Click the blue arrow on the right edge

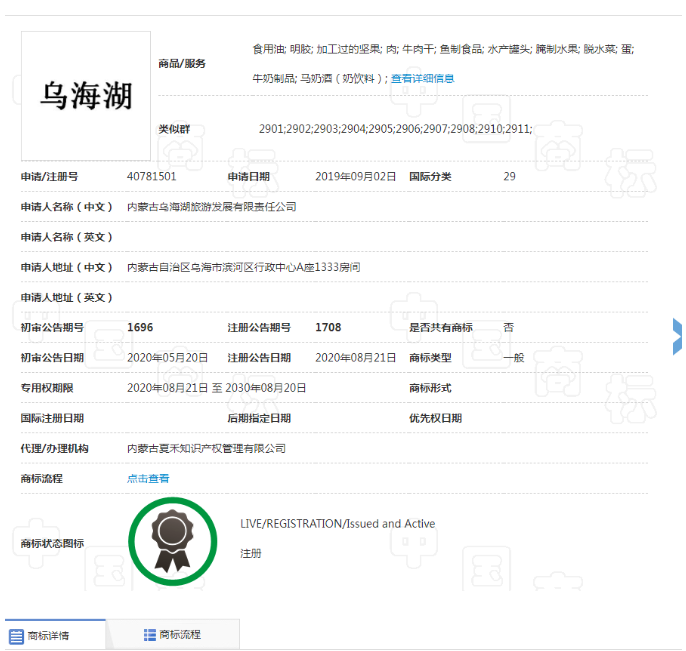click(x=677, y=337)
